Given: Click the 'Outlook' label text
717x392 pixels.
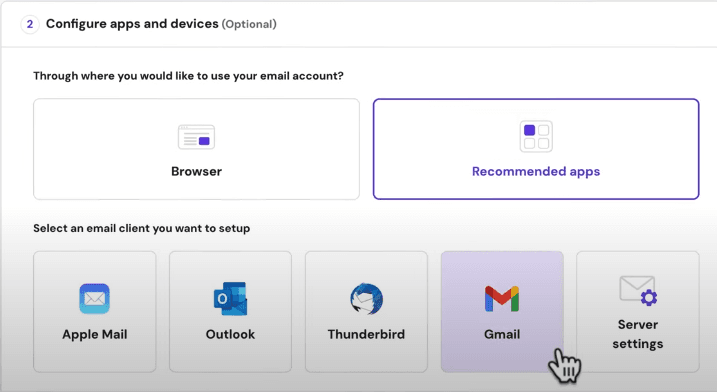Looking at the screenshot, I should [x=230, y=334].
